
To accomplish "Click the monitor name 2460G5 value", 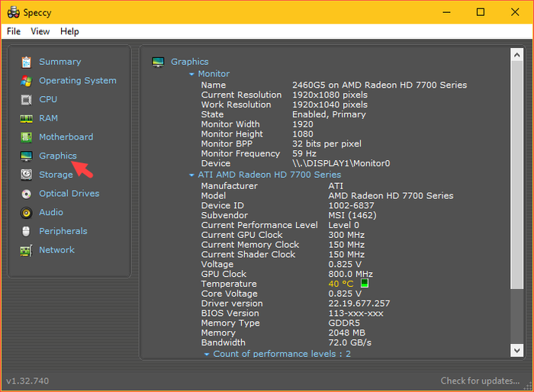I will tap(380, 85).
